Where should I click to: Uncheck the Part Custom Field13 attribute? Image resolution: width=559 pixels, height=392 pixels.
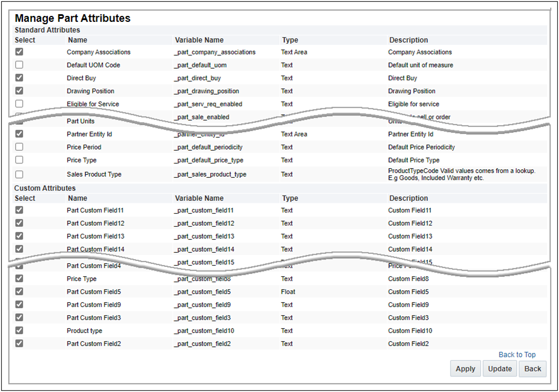(x=18, y=236)
